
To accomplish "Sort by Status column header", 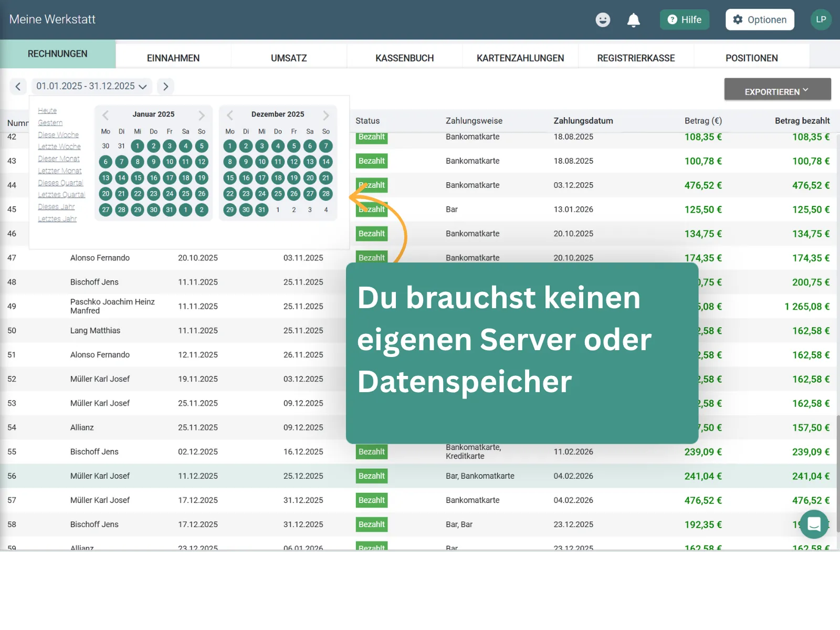I will [367, 121].
